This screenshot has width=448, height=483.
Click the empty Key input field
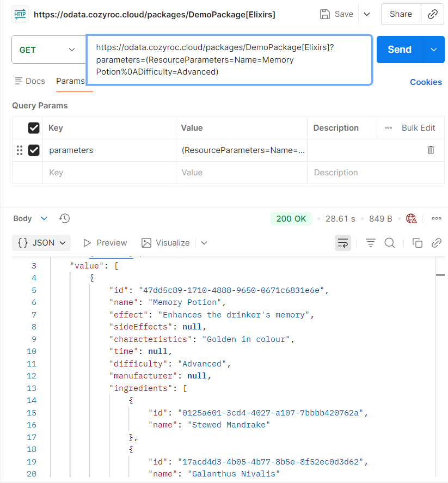pos(109,173)
